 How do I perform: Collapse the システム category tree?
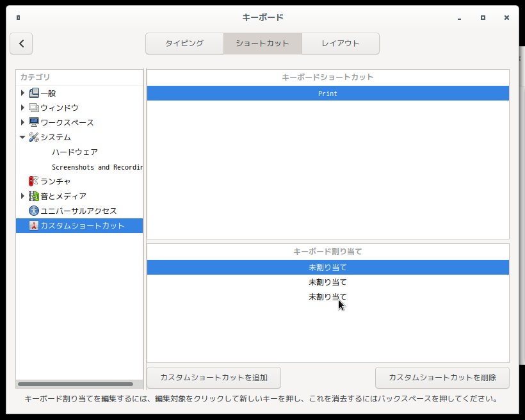24,137
